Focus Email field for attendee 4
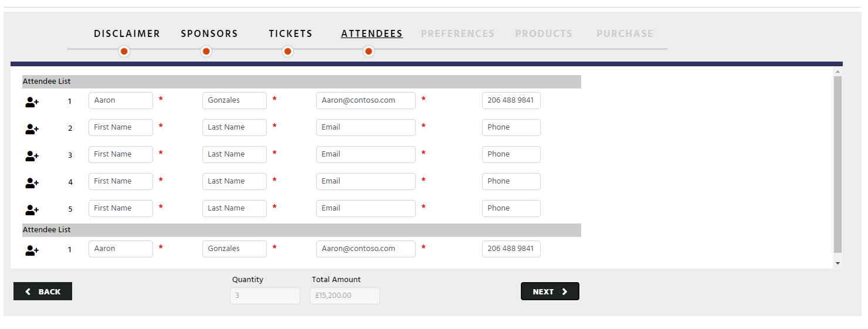Screen dimensions: 868x329 366,181
